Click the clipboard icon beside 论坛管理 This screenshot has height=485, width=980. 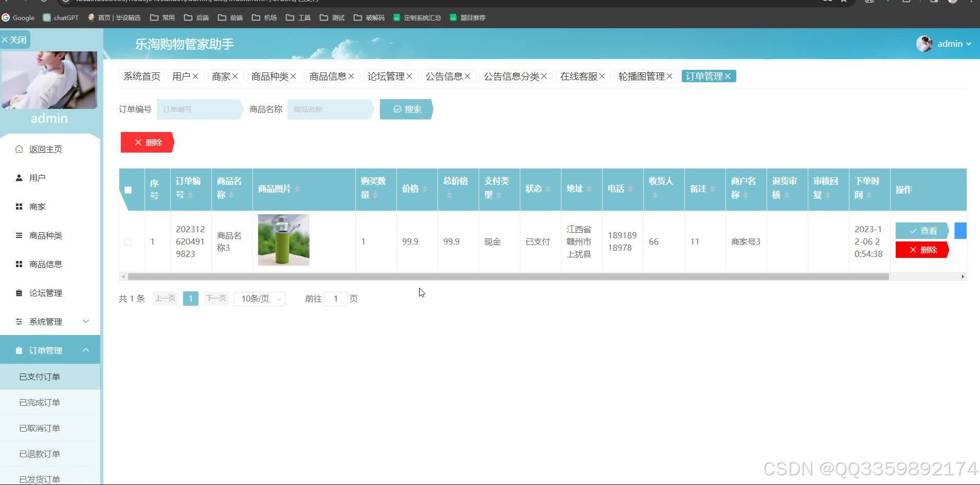pos(19,293)
